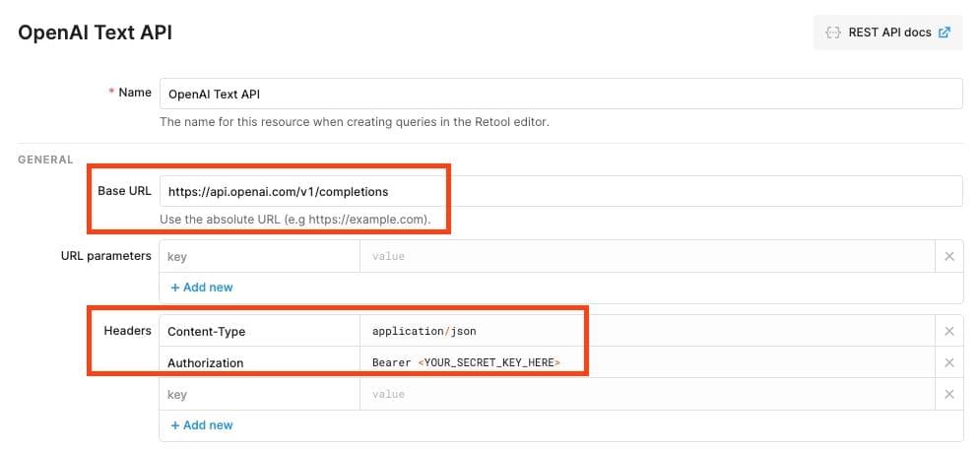
Task: Click the Name field containing OpenAI Text API
Action: point(559,94)
